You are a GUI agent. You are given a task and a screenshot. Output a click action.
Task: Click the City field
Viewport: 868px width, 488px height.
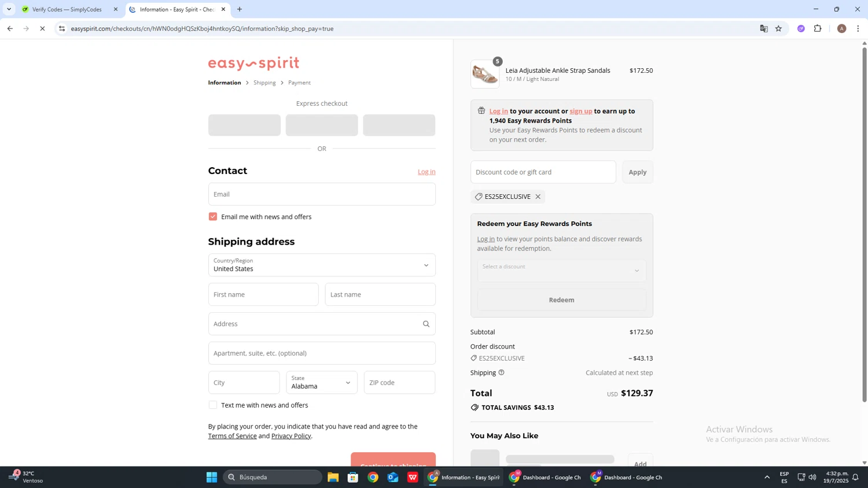pyautogui.click(x=244, y=382)
